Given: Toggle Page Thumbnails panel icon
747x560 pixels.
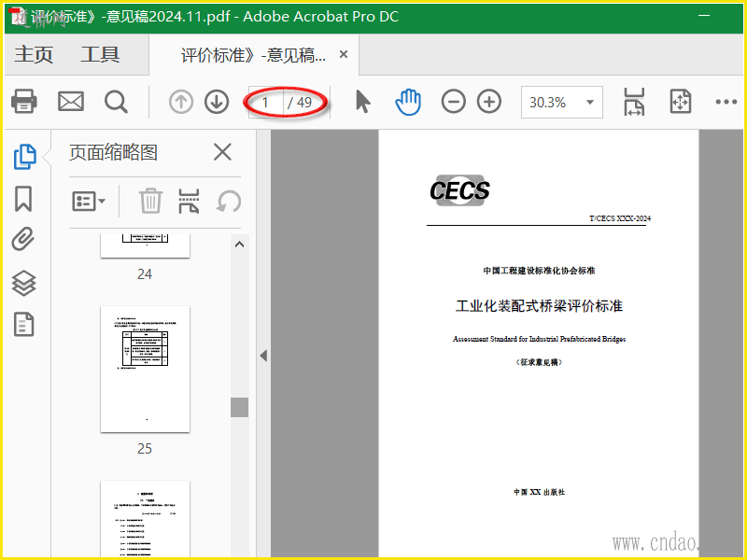Looking at the screenshot, I should point(25,156).
